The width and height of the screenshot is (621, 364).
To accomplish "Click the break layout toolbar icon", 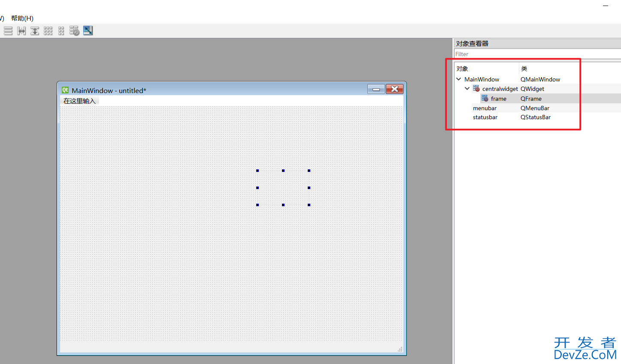I will tap(75, 31).
